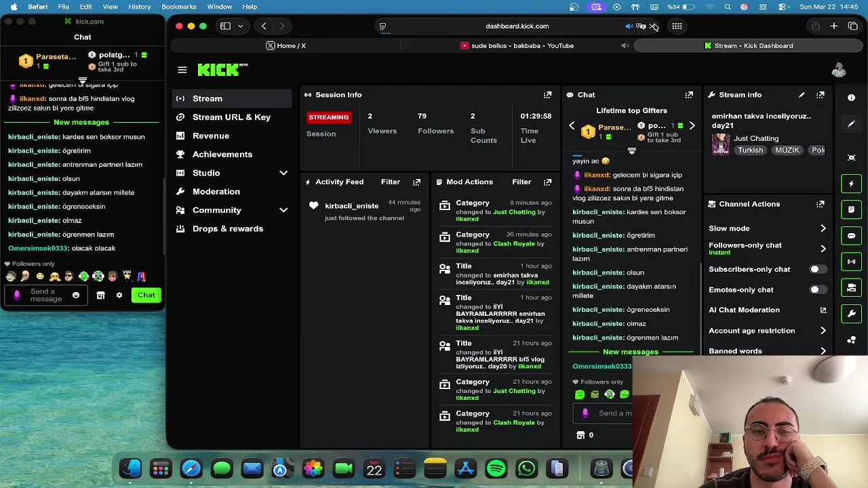The image size is (868, 488).
Task: Open Followers-only chat options chevron
Action: tap(823, 249)
